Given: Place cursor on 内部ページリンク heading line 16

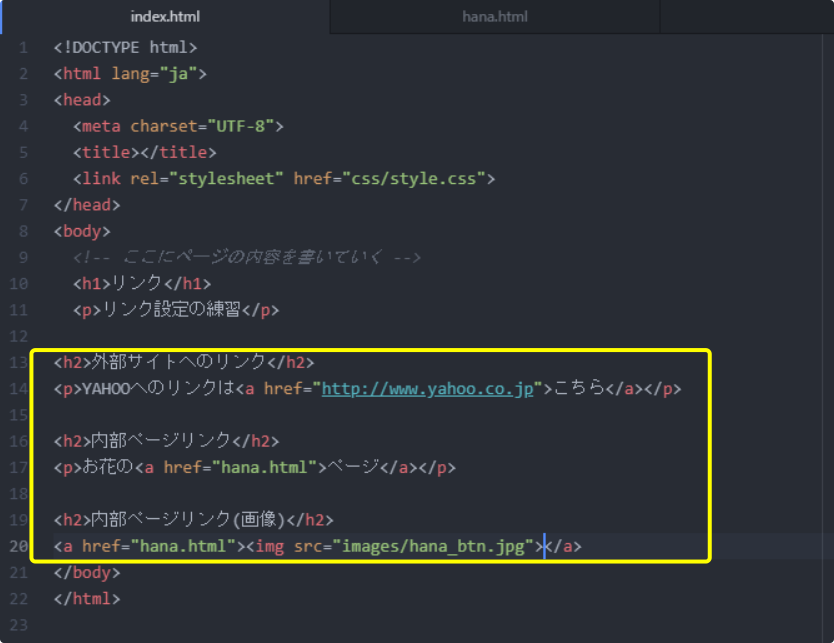Looking at the screenshot, I should coord(161,441).
